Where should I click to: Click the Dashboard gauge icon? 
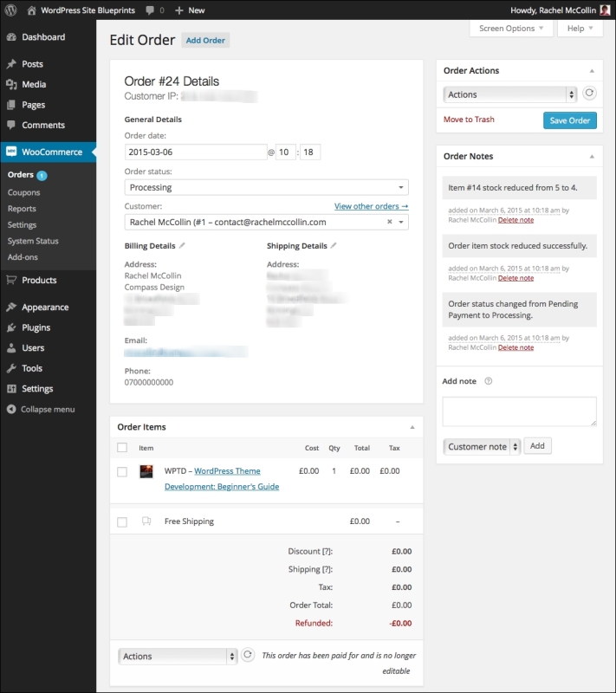pos(11,37)
